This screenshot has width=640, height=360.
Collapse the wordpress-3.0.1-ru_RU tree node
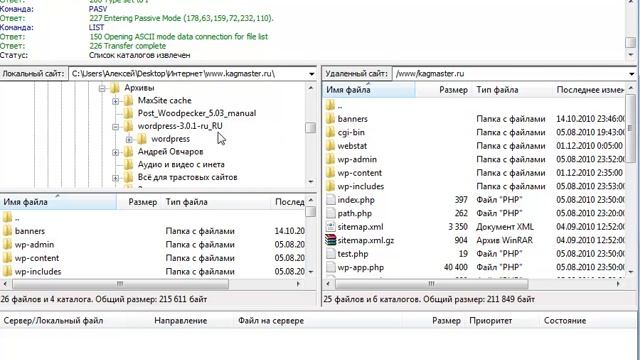coord(116,127)
